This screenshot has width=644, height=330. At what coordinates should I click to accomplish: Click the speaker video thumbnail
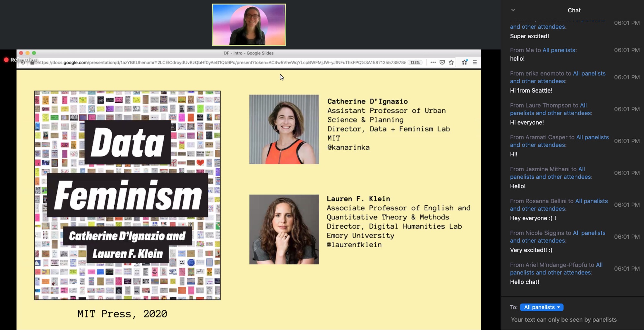(249, 24)
